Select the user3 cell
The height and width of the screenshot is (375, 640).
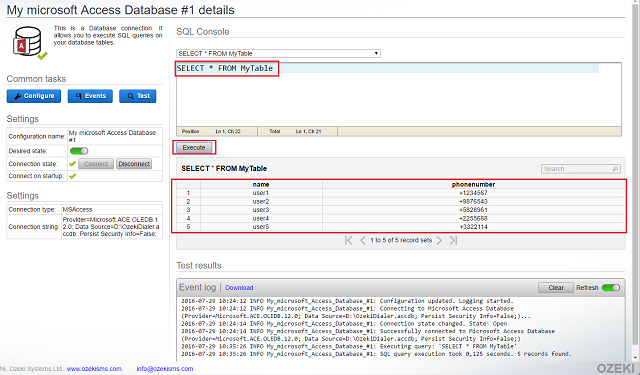coord(261,210)
